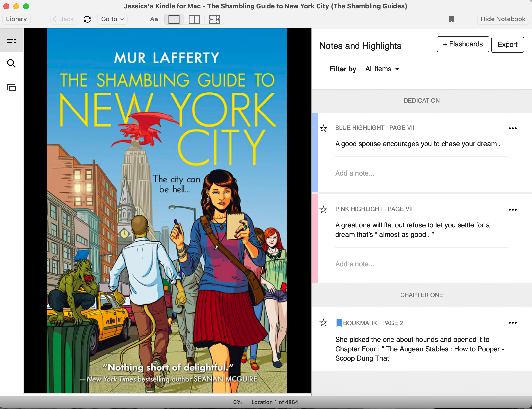Toggle star for bookmark on page 2

323,323
